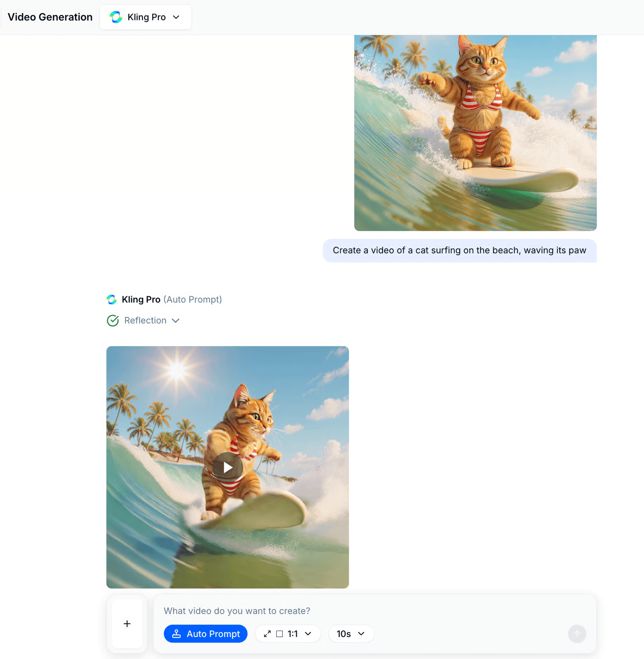The image size is (644, 659).
Task: Click the plus icon to add attachment
Action: pos(127,623)
